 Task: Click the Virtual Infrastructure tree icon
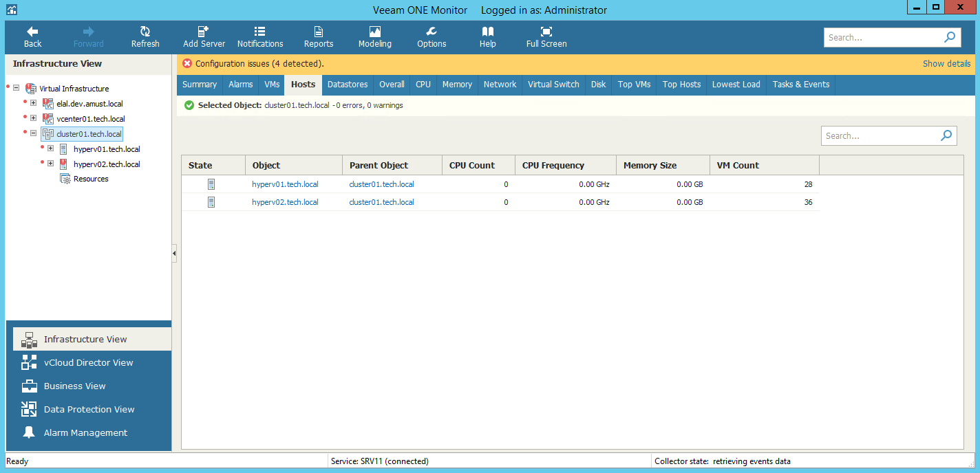31,89
